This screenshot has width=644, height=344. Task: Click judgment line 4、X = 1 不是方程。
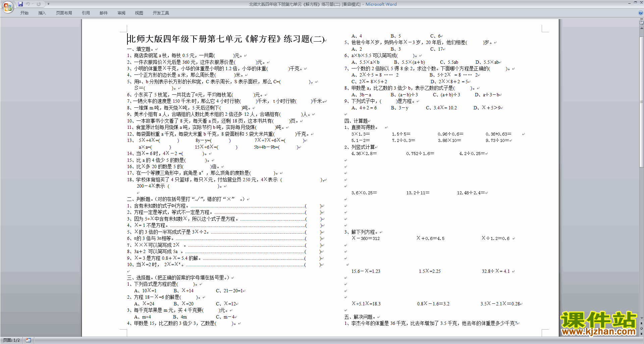(x=225, y=225)
